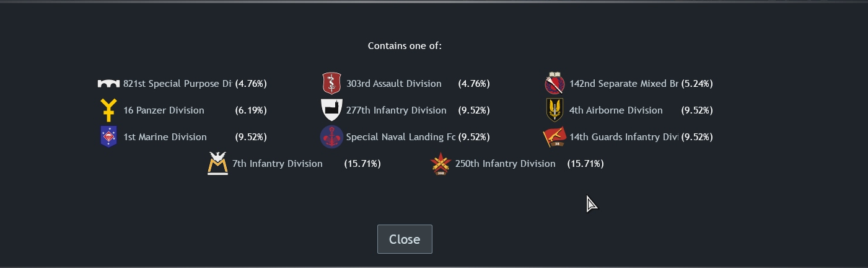This screenshot has width=868, height=268.
Task: Click the 142nd Separate Mixed Brigade emblem
Action: click(x=554, y=84)
